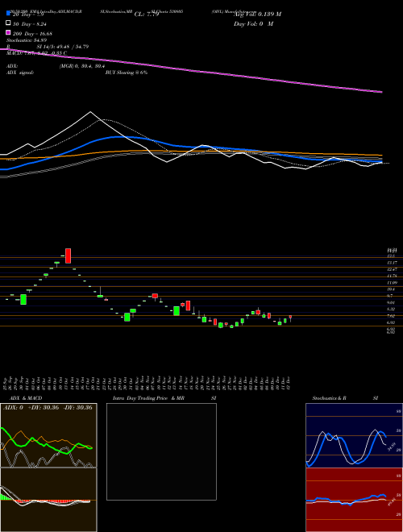Image resolution: width=403 pixels, height=532 pixels.
Task: Click the empty intraday trading price chart box
Action: [161, 451]
